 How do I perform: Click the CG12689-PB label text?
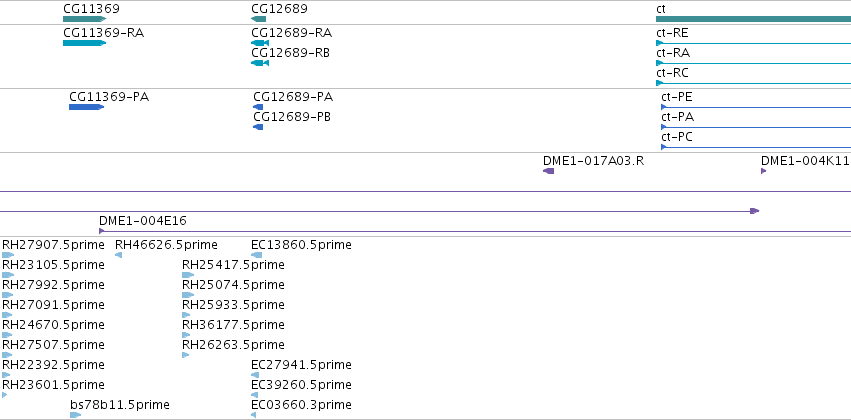pyautogui.click(x=292, y=117)
